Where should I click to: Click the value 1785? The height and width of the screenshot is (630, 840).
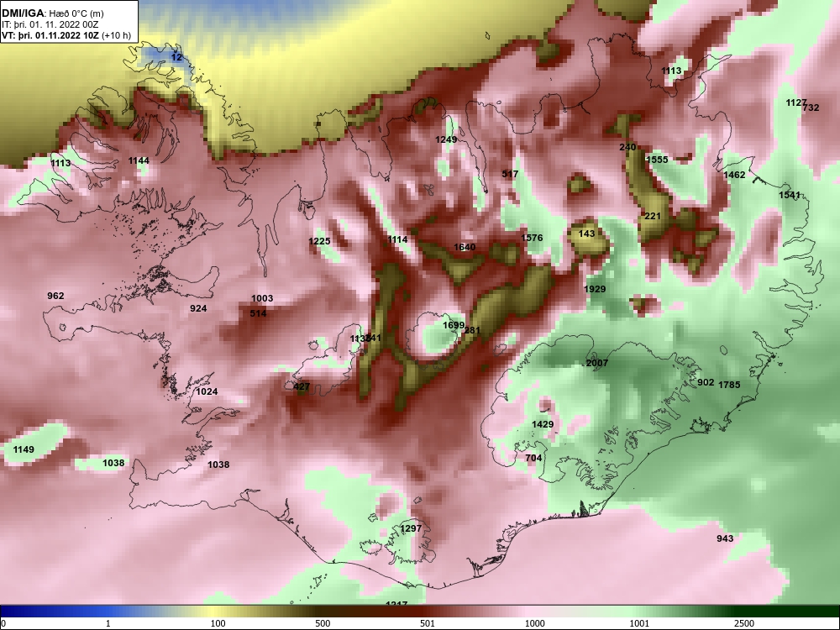(x=729, y=385)
